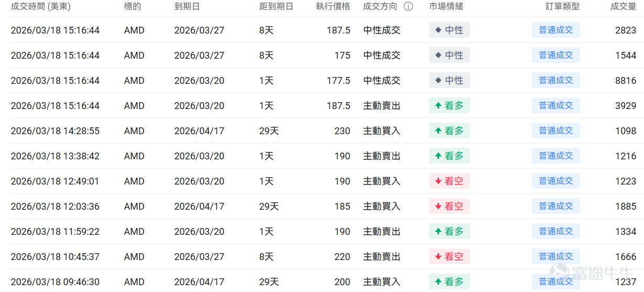Image resolution: width=644 pixels, height=292 pixels.
Task: Click the 看多 badge in the 3929 volume row
Action: [x=449, y=106]
